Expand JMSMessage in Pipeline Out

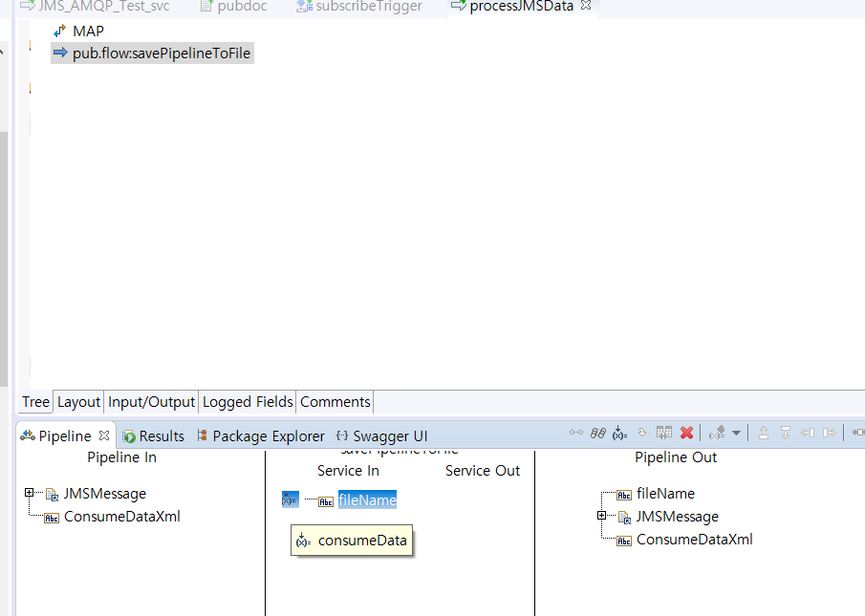602,516
